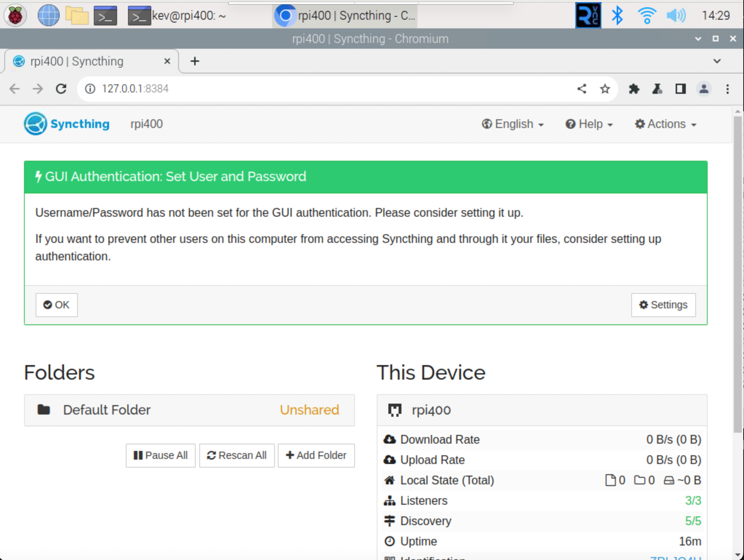Toggle the browser side panel
Screen dimensions: 744x560
point(680,89)
